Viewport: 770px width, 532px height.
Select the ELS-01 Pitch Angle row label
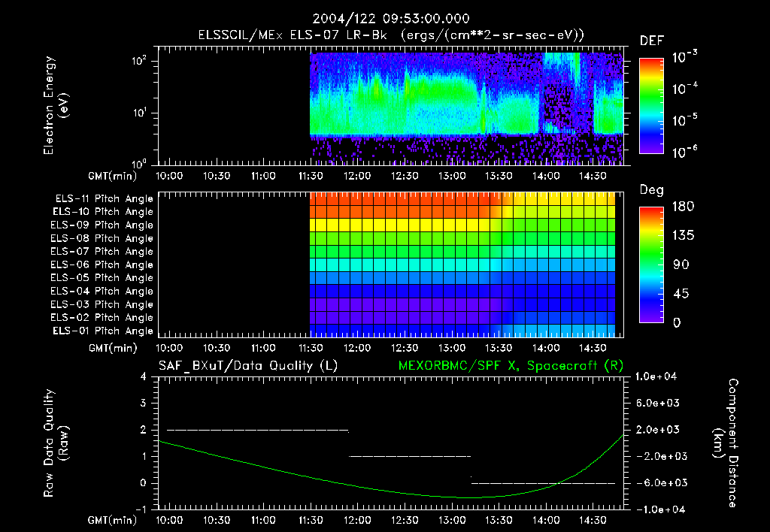point(103,331)
